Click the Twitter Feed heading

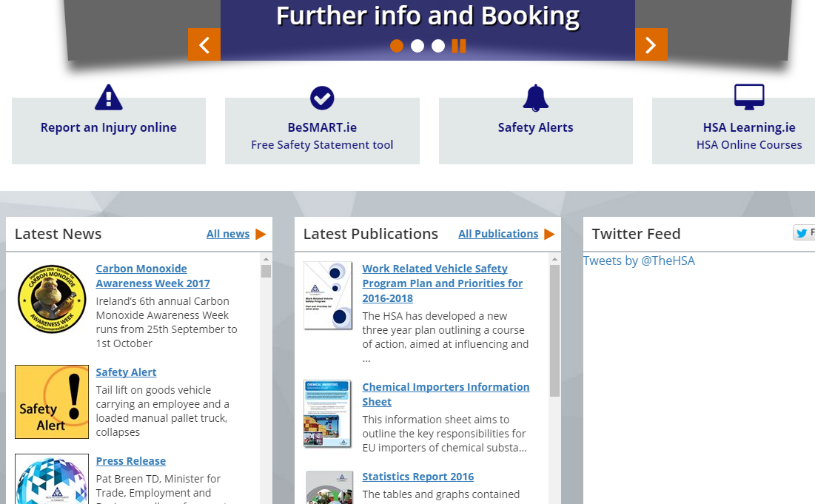636,235
